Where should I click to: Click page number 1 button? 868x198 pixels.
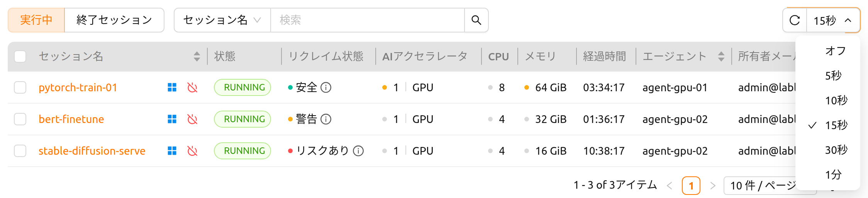691,186
